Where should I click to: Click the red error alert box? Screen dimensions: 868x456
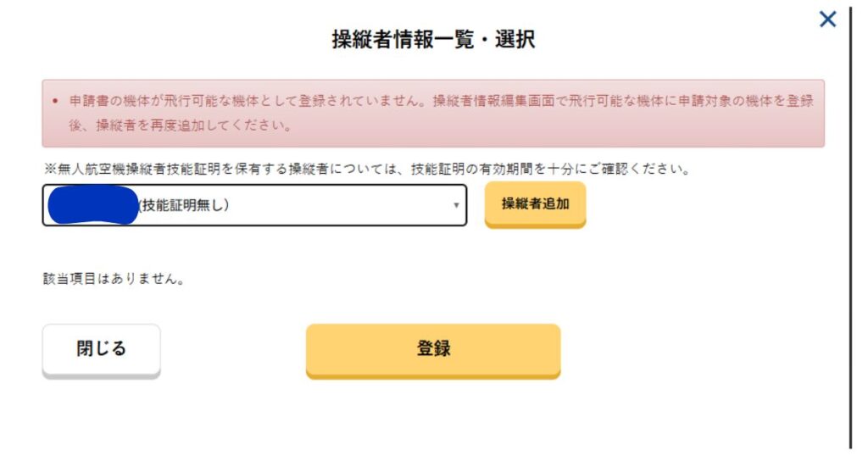432,114
